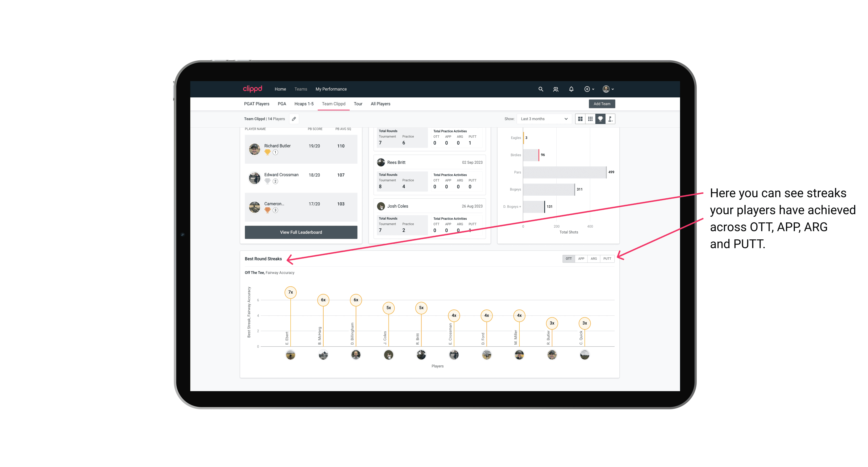Select My Performance menu item
Image resolution: width=868 pixels, height=467 pixels.
tap(332, 89)
